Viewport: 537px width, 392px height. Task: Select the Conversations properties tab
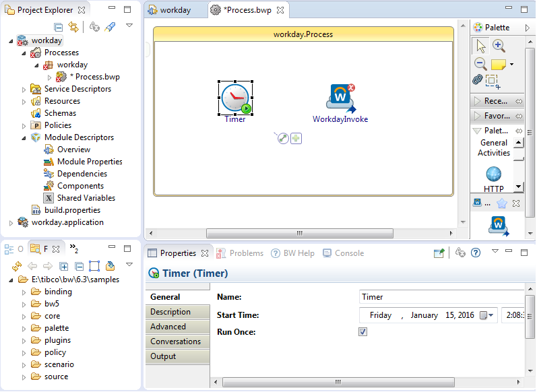click(x=178, y=341)
